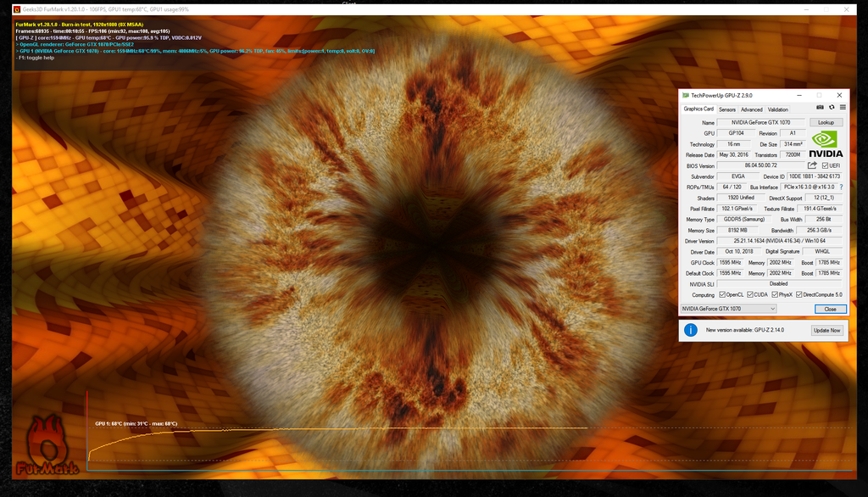Viewport: 868px width, 497px height.
Task: Click the Texture Fillrate 191.4 GTexel/s
Action: 820,209
